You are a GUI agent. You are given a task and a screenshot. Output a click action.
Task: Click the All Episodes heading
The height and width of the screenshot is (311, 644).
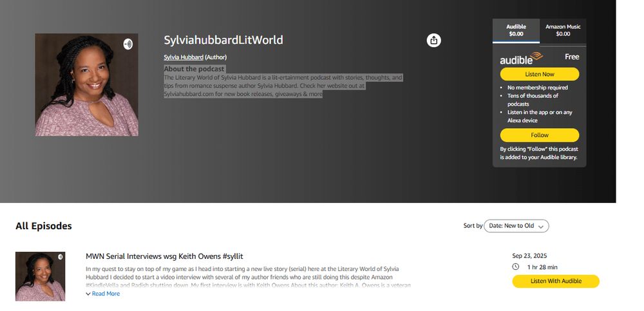44,226
